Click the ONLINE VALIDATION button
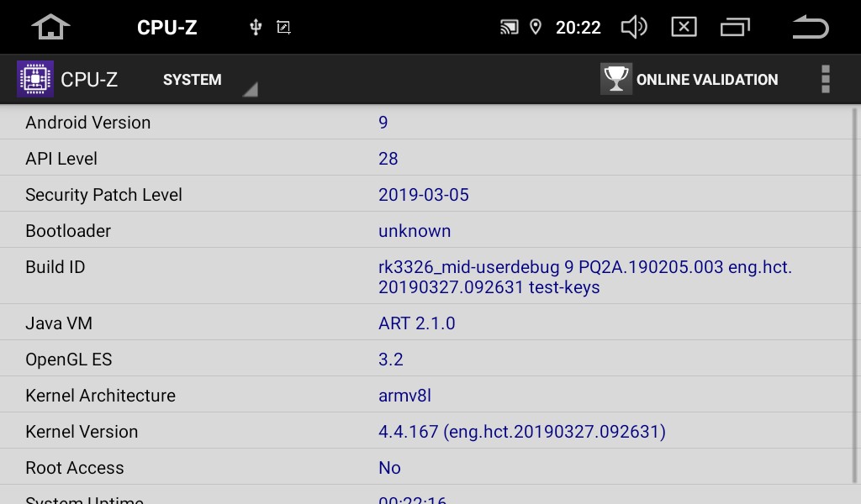The width and height of the screenshot is (861, 504). coord(689,80)
